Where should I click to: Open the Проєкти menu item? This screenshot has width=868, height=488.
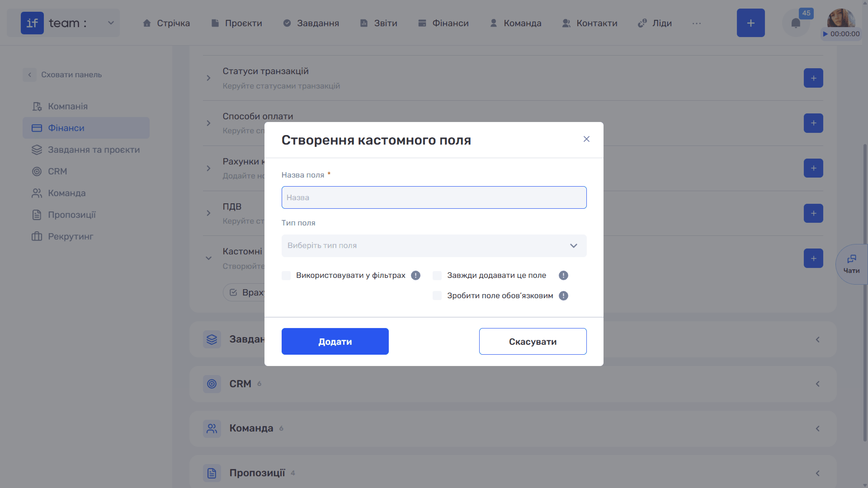(x=236, y=23)
